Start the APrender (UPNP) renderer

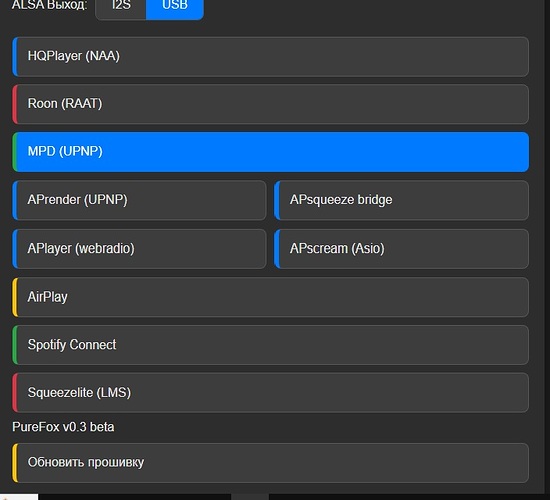[x=139, y=200]
